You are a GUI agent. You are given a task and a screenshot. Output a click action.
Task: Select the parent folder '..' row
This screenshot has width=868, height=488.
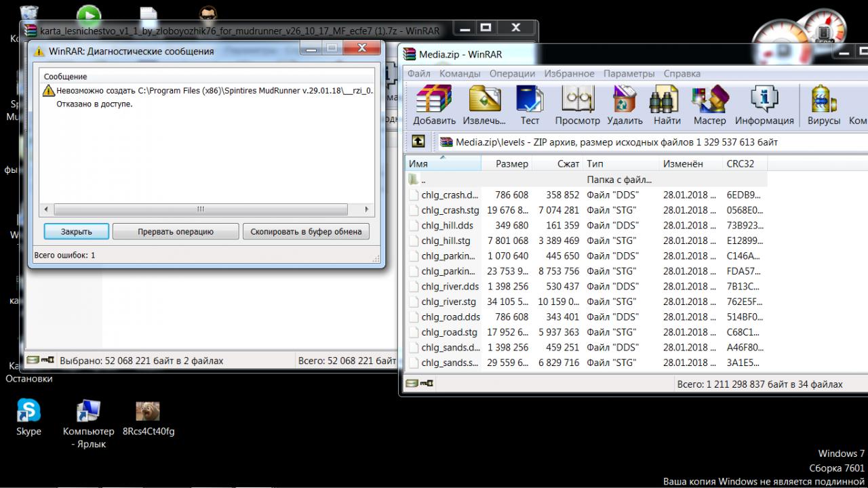click(x=587, y=180)
